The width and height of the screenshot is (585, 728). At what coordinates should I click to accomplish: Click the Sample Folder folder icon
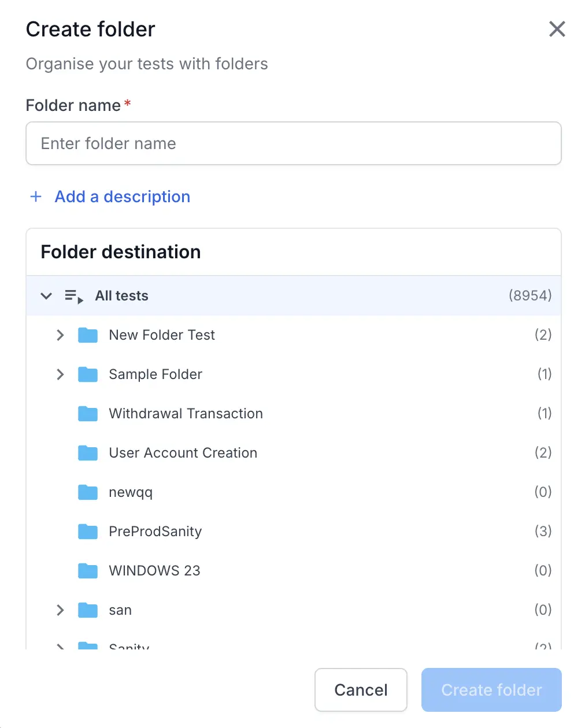pos(88,374)
